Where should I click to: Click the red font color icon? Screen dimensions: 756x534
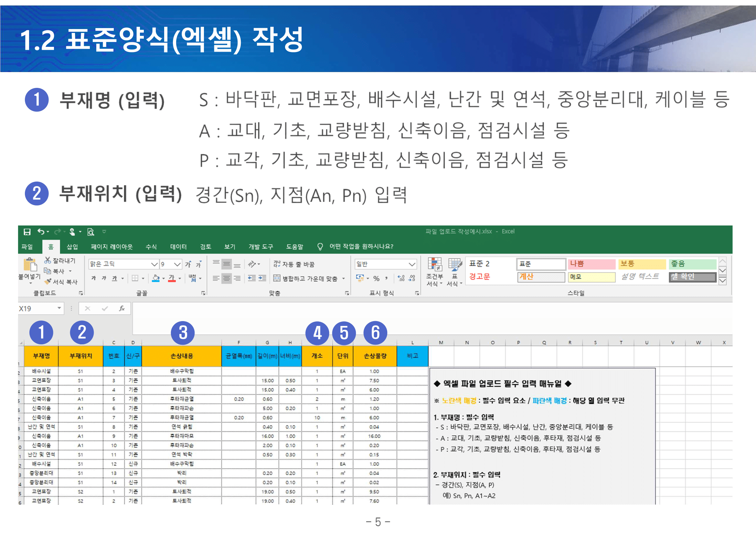pyautogui.click(x=172, y=278)
